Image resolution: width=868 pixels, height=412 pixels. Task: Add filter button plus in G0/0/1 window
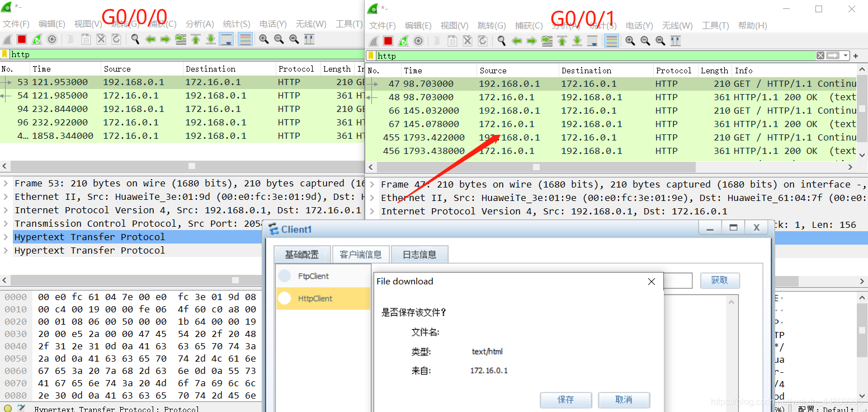click(x=856, y=55)
